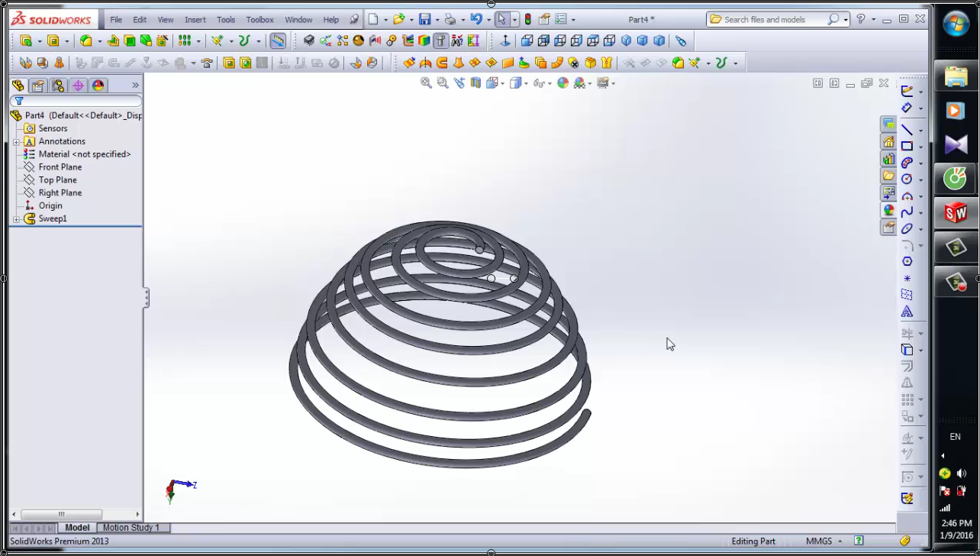The width and height of the screenshot is (980, 556).
Task: Open the PropertyManager tab icon
Action: [37, 86]
